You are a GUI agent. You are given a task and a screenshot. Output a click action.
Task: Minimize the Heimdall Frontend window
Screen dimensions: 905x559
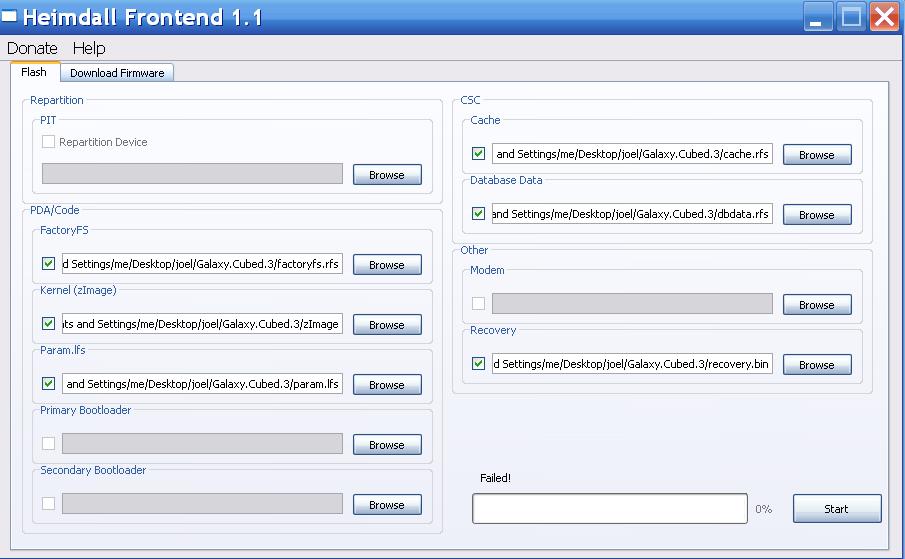tap(817, 17)
